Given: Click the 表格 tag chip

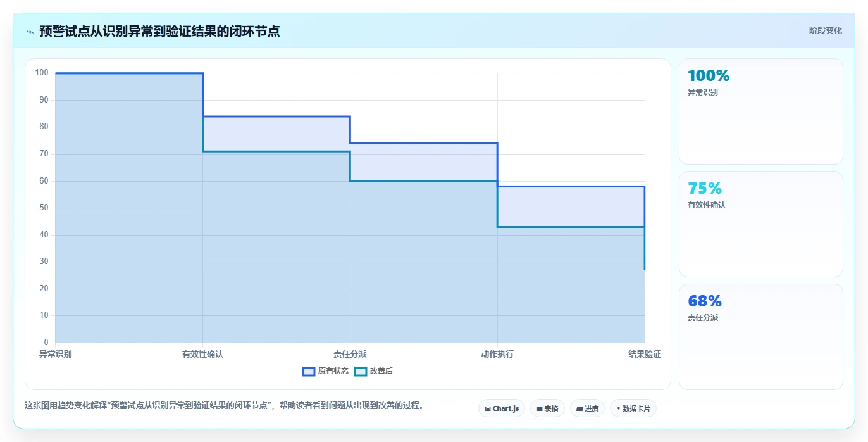Looking at the screenshot, I should [x=547, y=408].
